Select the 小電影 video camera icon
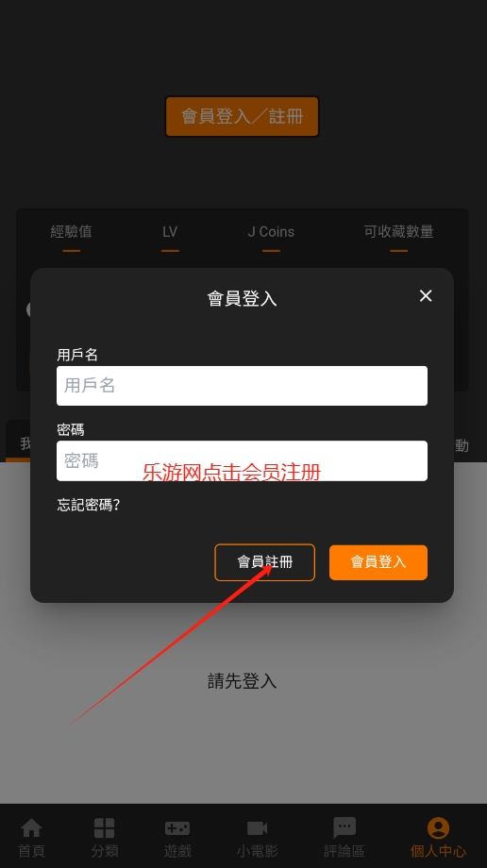This screenshot has height=868, width=487. [257, 828]
